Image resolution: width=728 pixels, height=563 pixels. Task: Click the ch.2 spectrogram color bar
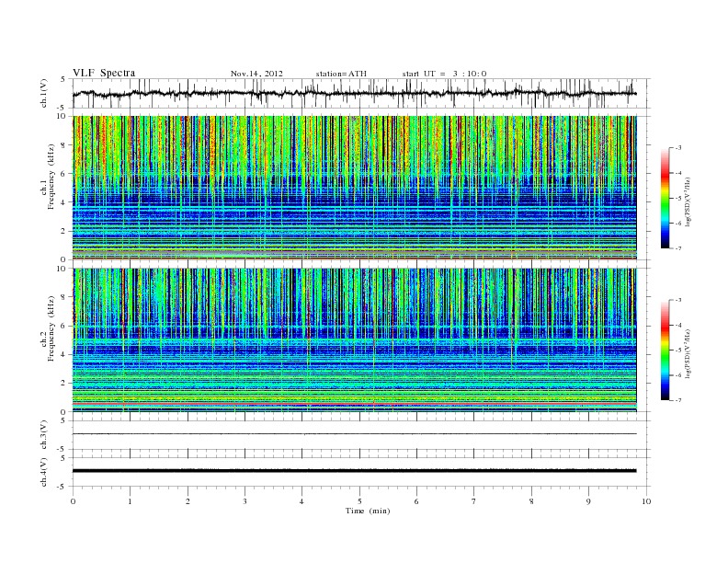pos(665,350)
